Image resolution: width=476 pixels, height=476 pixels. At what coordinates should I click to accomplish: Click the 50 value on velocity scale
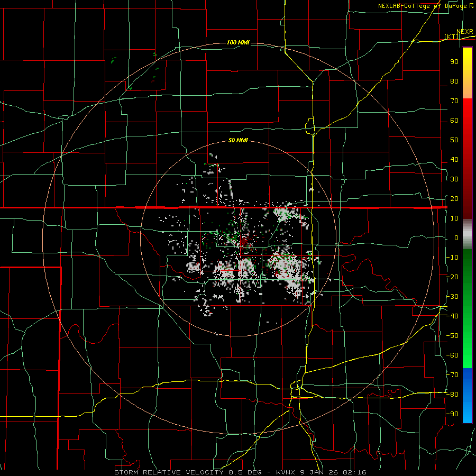[454, 140]
